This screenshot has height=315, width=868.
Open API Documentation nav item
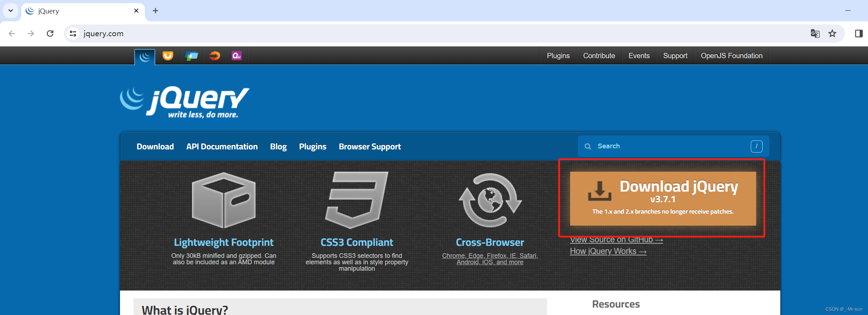(222, 147)
